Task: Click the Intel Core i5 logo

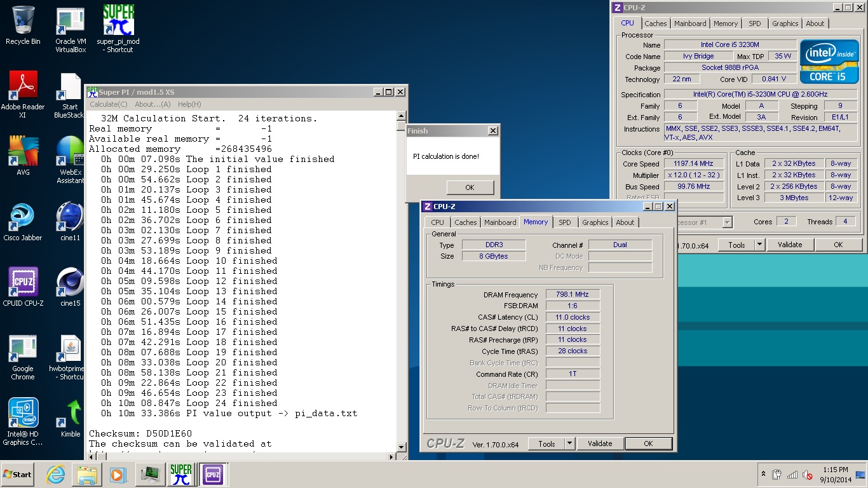Action: 829,62
